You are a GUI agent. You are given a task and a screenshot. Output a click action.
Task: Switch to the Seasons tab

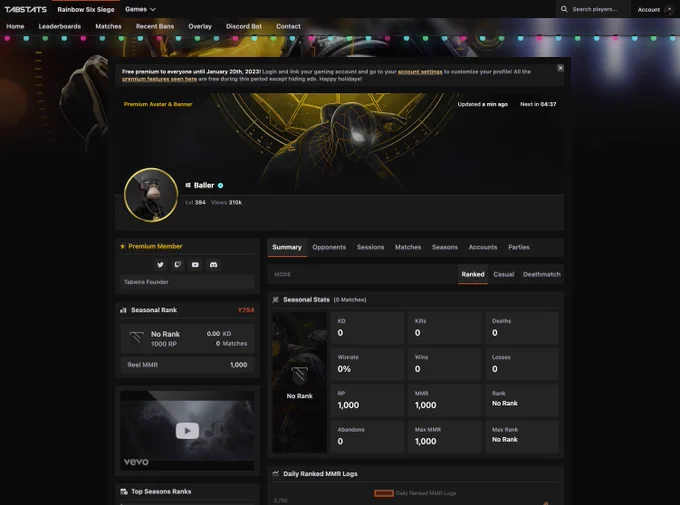445,247
